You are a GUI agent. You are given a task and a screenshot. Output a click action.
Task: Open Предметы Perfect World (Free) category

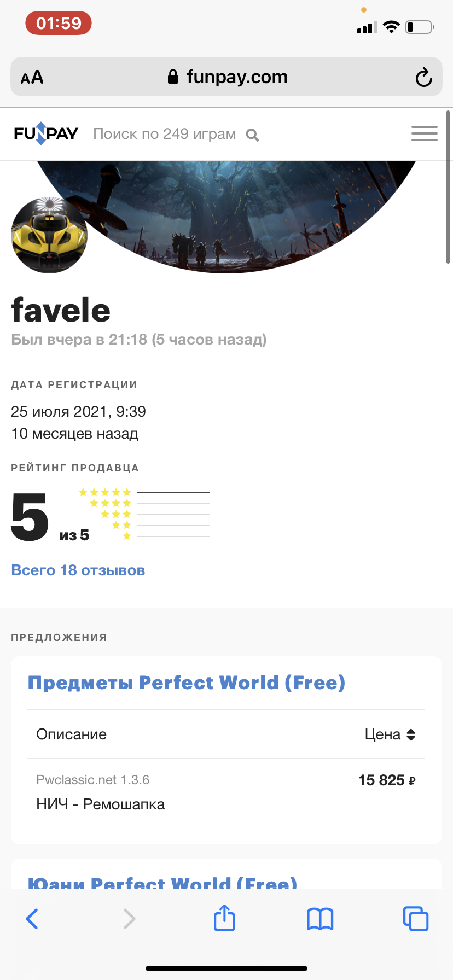click(187, 682)
